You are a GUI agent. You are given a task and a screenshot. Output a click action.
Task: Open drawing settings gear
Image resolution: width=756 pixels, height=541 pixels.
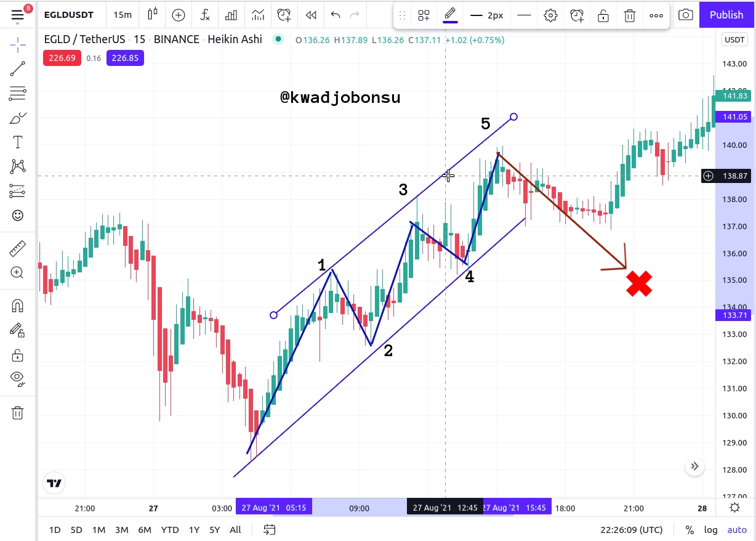(x=550, y=15)
